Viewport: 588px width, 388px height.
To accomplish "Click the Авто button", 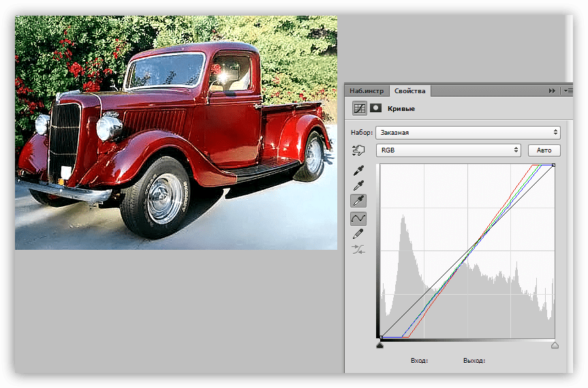I will pyautogui.click(x=544, y=150).
